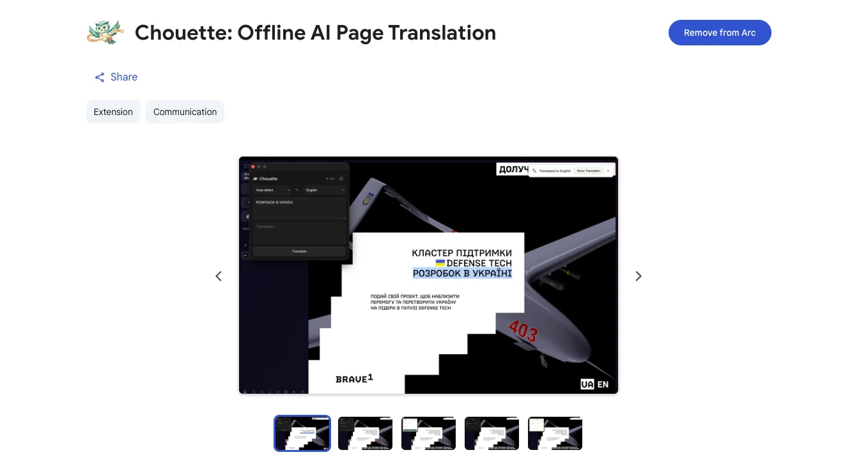Open the large extension preview screenshot
This screenshot has height=473, width=868.
click(x=428, y=275)
